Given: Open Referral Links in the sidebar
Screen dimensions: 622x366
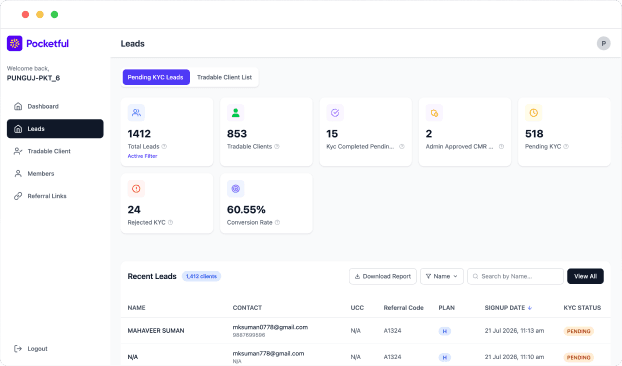Looking at the screenshot, I should (x=55, y=196).
